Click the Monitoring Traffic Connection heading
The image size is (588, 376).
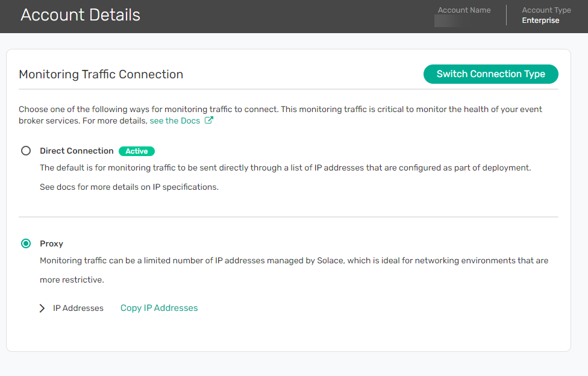[x=101, y=74]
